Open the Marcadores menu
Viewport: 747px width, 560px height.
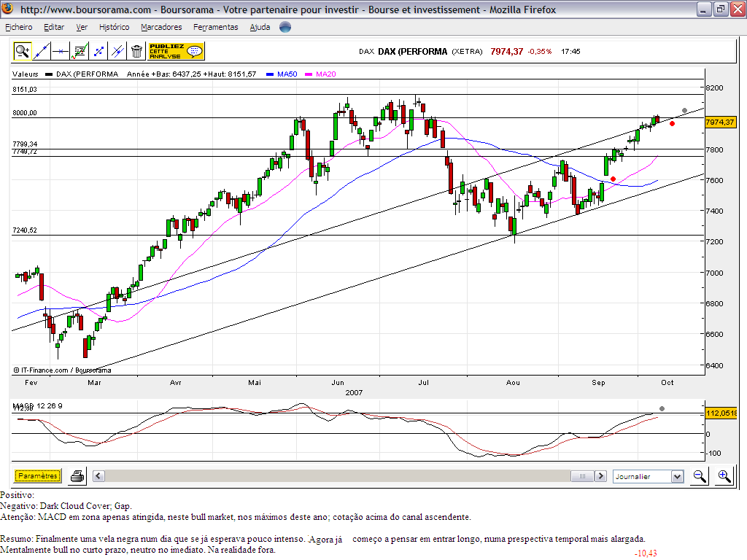(161, 27)
